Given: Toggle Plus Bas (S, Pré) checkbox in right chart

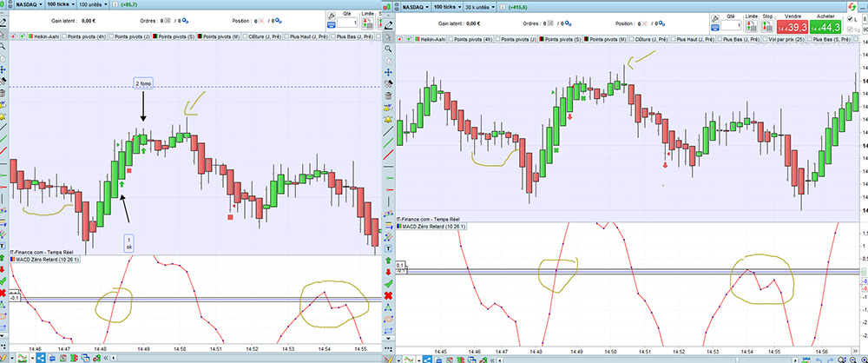Looking at the screenshot, I should [810, 39].
